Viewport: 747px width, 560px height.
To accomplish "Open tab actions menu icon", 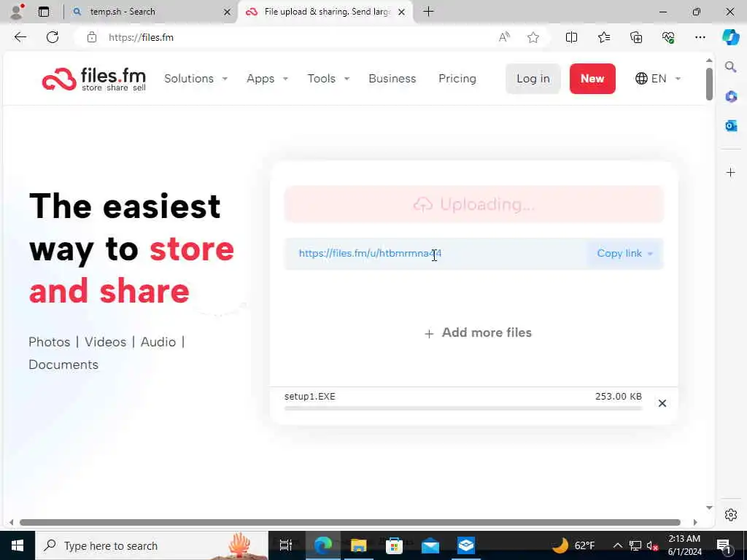I will 44,12.
